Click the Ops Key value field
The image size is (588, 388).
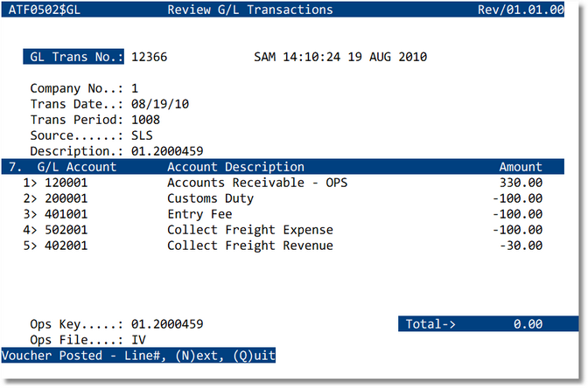pyautogui.click(x=167, y=324)
